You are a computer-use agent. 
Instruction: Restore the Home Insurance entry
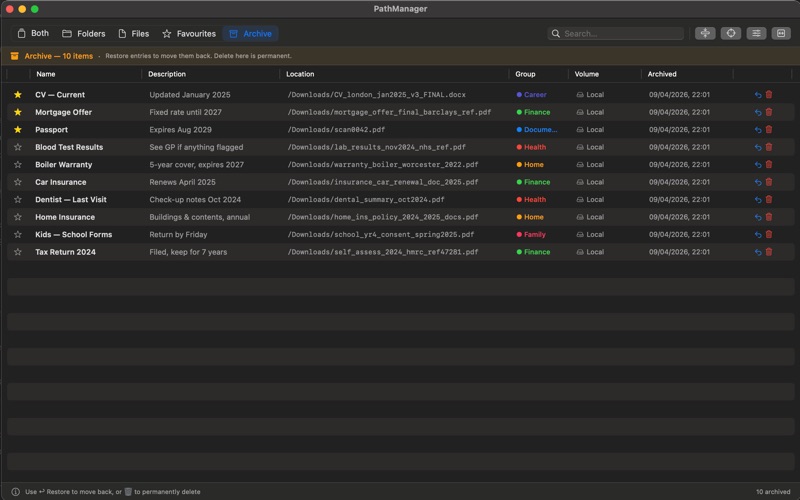(x=758, y=217)
